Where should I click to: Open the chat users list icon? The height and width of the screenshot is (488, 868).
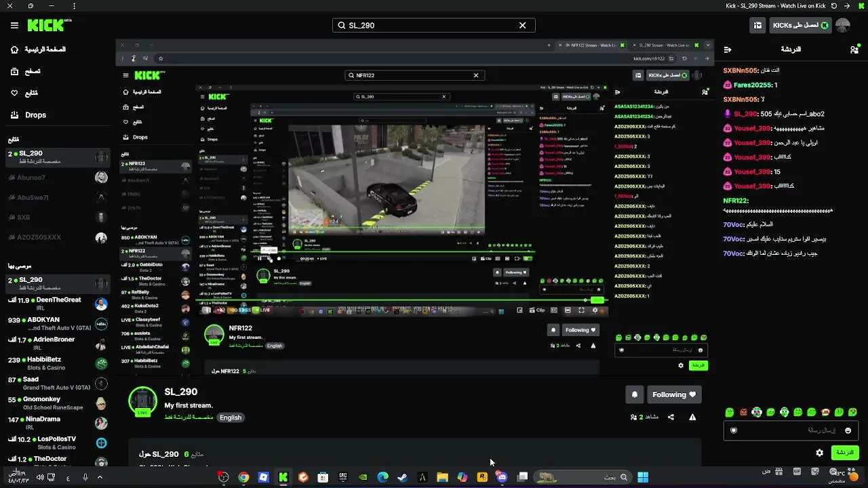coord(854,49)
